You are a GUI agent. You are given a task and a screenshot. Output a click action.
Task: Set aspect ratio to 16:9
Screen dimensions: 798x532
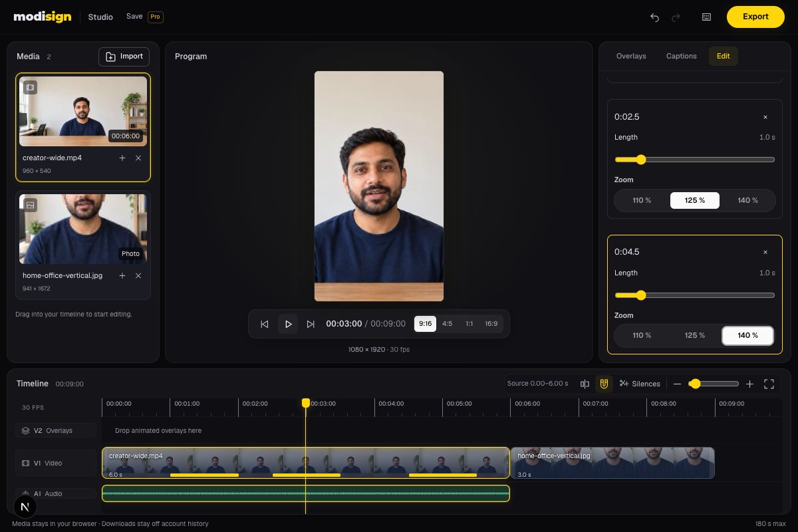pos(491,324)
